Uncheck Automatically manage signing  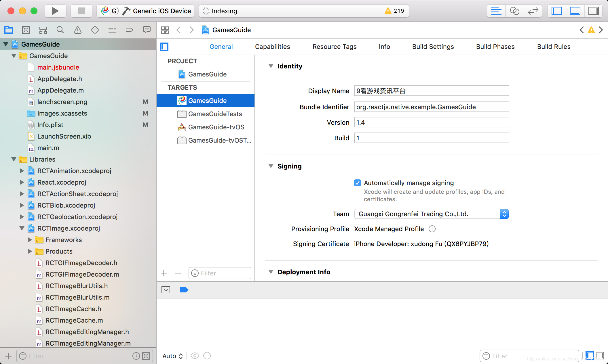[x=358, y=183]
